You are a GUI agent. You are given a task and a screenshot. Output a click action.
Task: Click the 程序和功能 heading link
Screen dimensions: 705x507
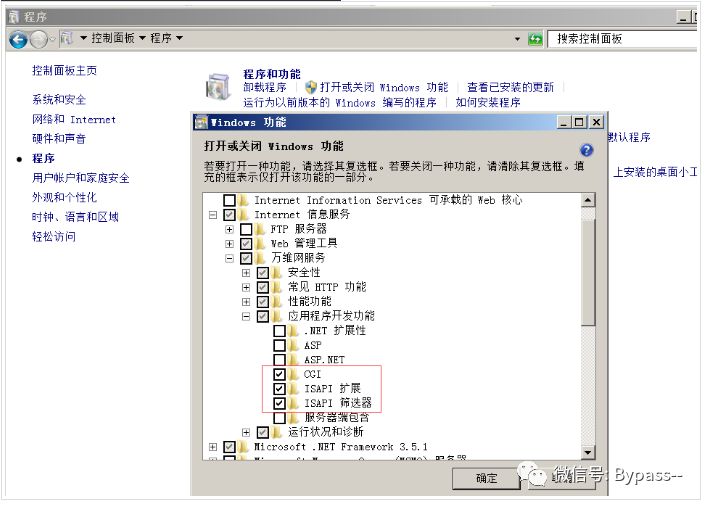point(272,74)
